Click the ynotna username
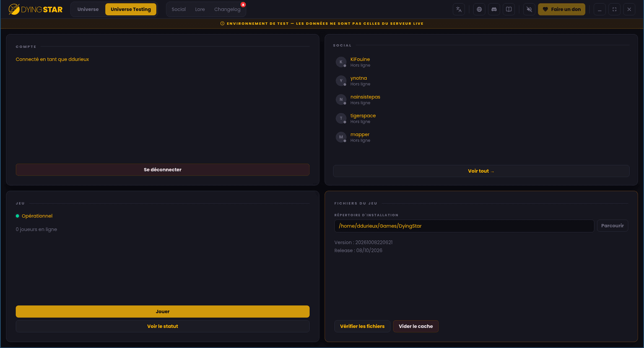The height and width of the screenshot is (348, 644). (x=358, y=78)
